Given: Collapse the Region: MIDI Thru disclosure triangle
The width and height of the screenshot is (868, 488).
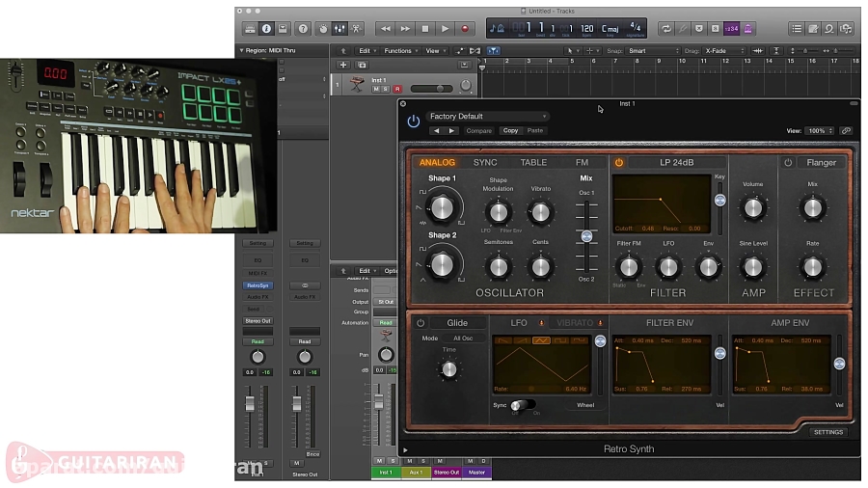Looking at the screenshot, I should click(241, 50).
